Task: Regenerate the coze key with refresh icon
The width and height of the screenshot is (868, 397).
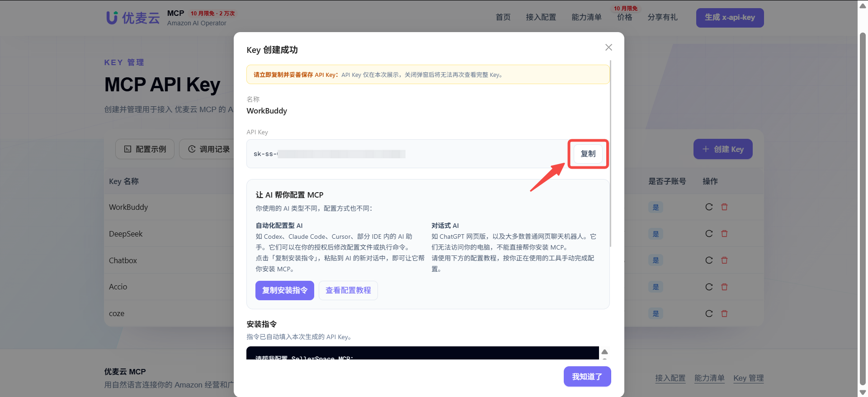Action: 709,314
